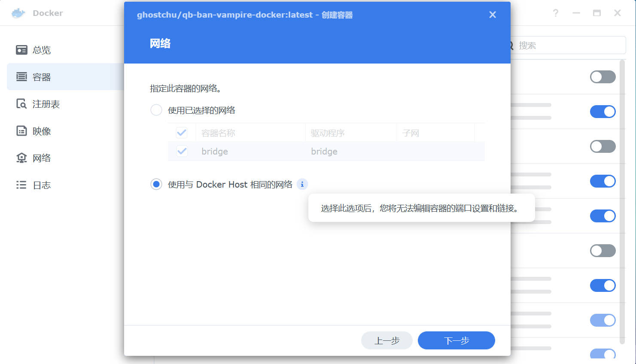636x364 pixels.
Task: Go back with 上一步 button
Action: [x=387, y=340]
